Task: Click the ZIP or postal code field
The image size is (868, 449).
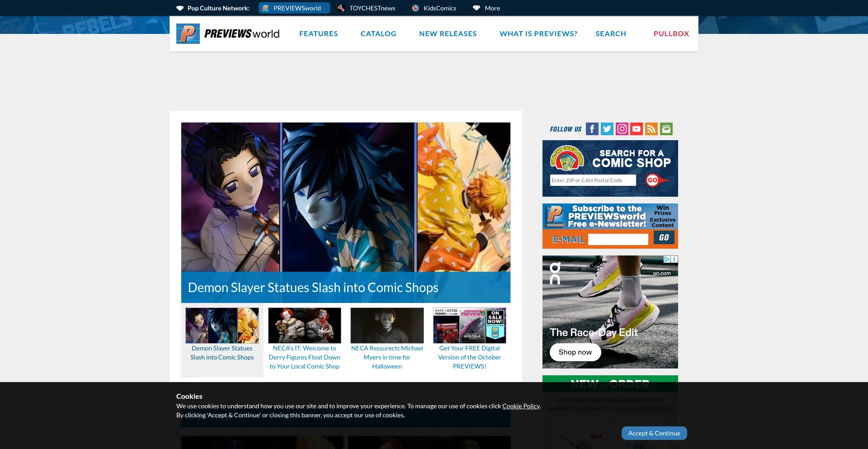Action: pos(593,180)
